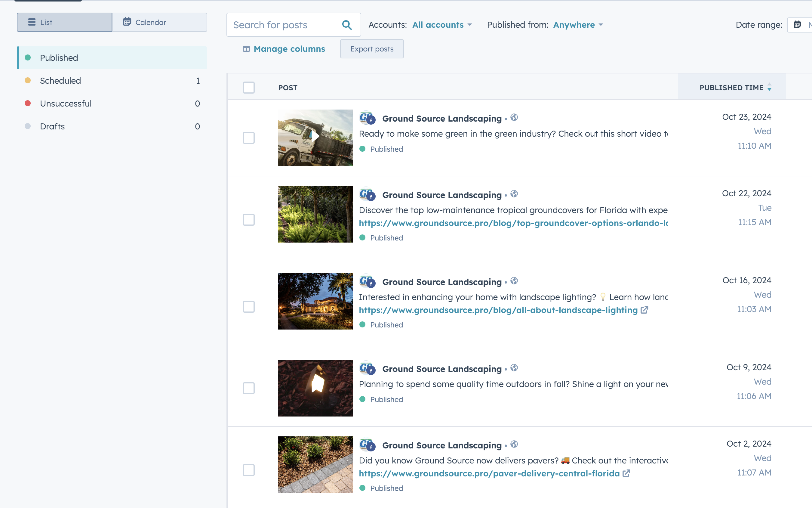Click the Search for posts field
812x508 pixels.
294,25
